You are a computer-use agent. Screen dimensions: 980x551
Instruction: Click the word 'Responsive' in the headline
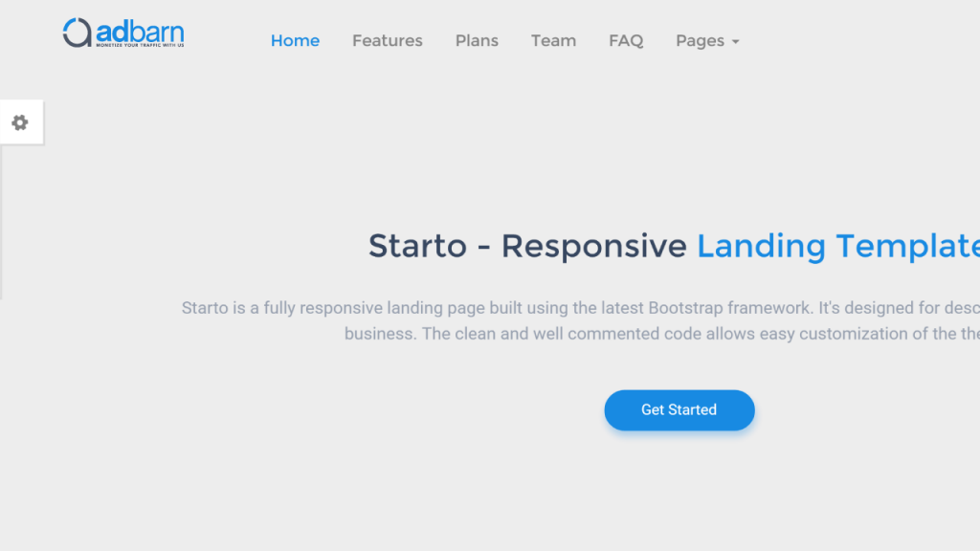point(593,246)
